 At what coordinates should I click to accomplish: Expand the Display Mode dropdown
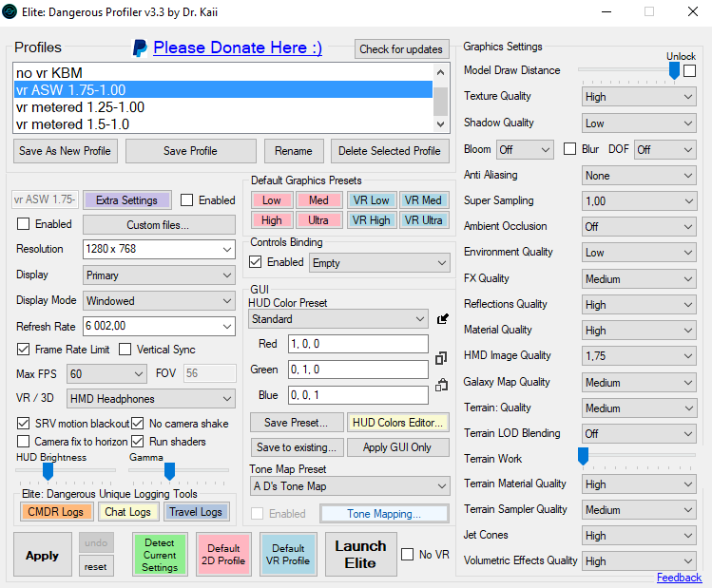point(159,301)
